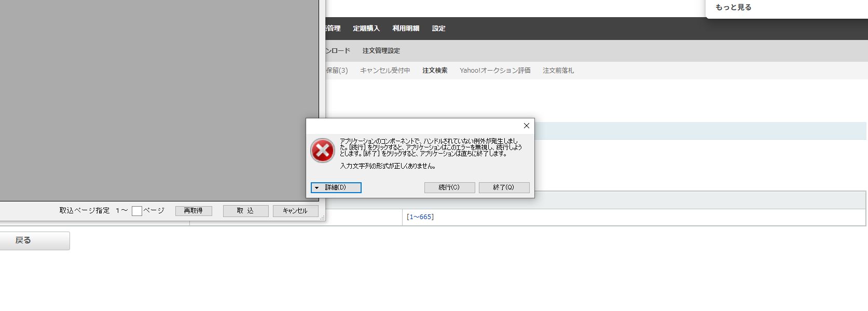
Task: Open the Yahoo!オークション評価 tab
Action: (x=495, y=71)
